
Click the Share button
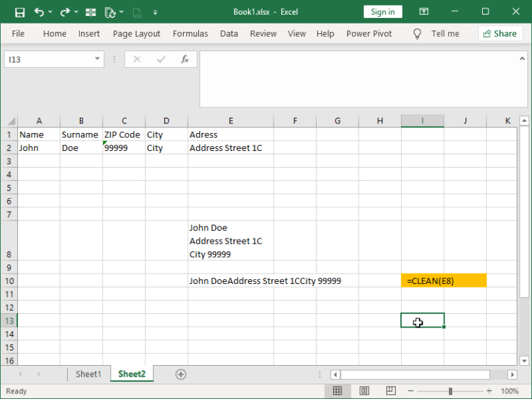(500, 33)
